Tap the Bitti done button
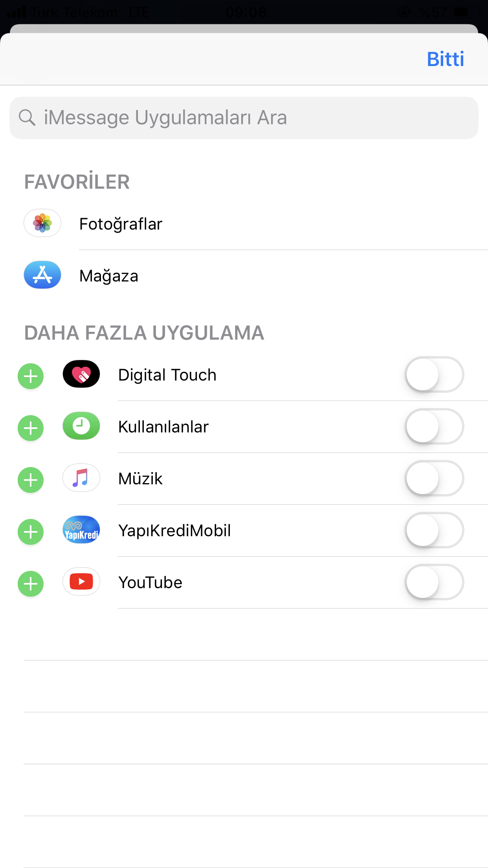Screen dimensions: 488x868 [x=446, y=59]
